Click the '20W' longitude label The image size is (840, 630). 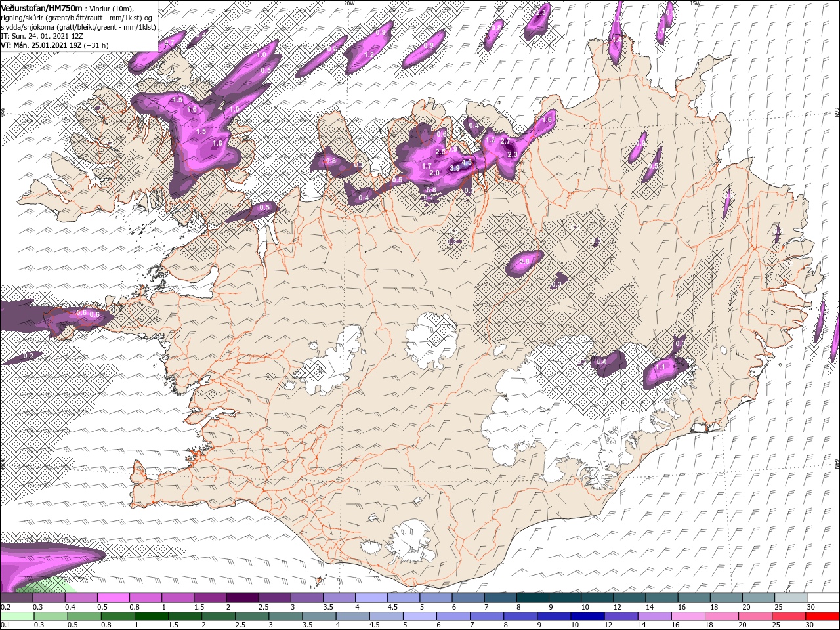[349, 3]
